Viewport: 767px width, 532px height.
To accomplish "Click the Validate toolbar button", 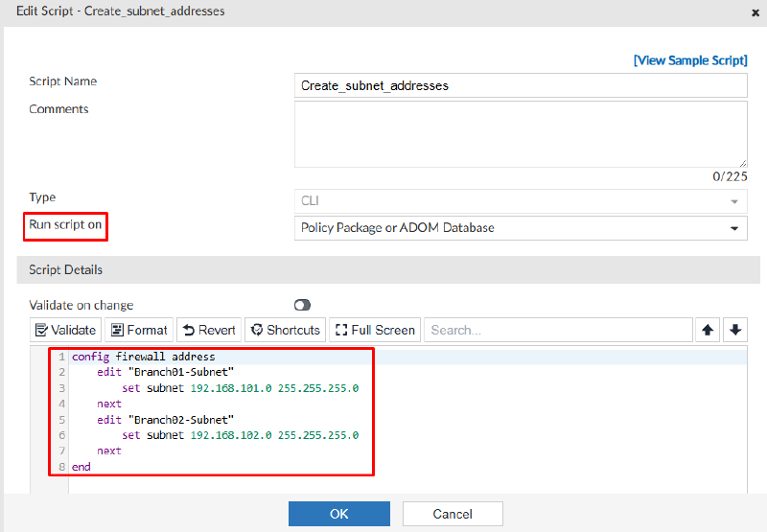I will [x=65, y=330].
